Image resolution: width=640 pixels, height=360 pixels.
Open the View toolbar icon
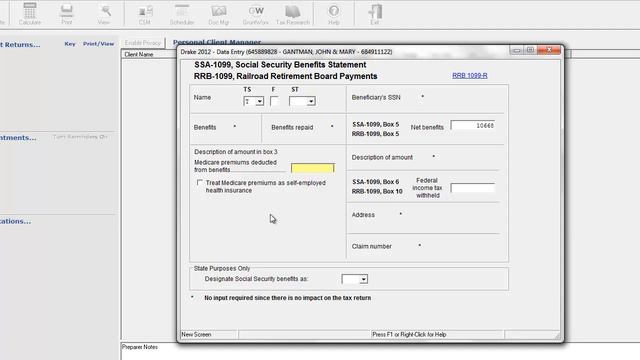tap(104, 14)
